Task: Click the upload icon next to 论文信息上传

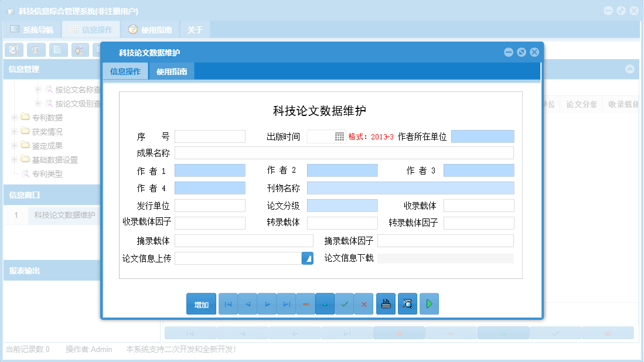Action: click(307, 258)
